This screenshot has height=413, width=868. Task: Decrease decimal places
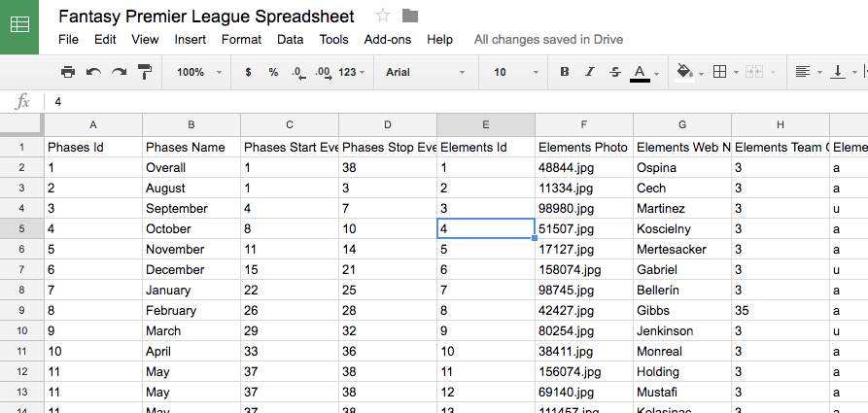coord(298,73)
